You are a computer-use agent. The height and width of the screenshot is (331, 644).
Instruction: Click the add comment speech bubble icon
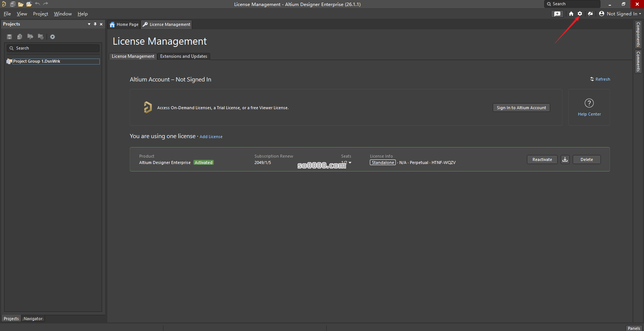557,14
